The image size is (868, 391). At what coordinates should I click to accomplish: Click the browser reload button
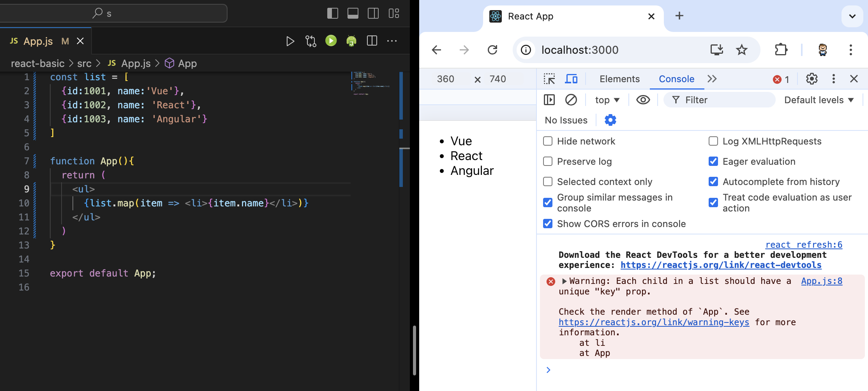pos(492,50)
